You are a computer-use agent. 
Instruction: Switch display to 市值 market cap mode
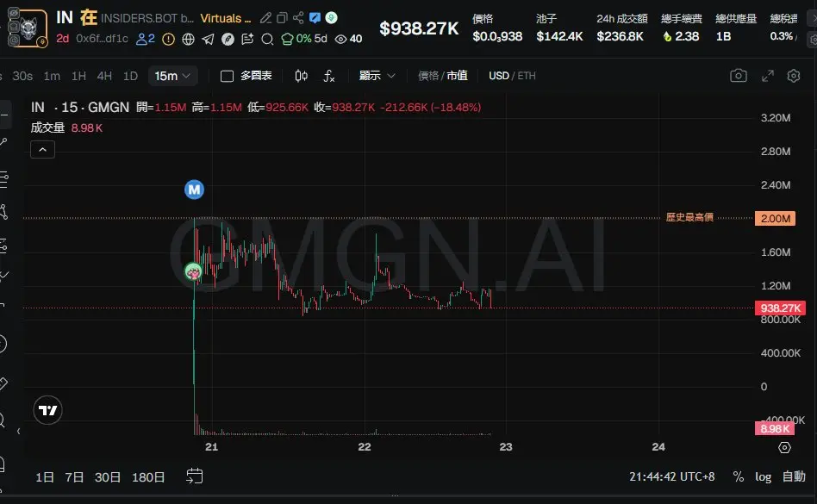click(x=457, y=76)
